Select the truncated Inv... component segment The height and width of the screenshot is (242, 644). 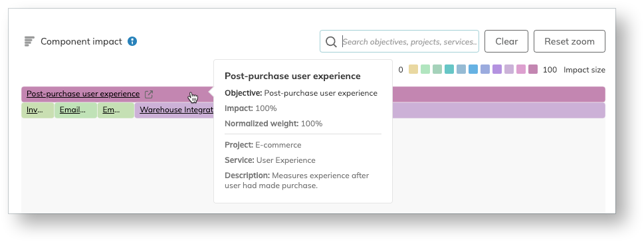38,110
